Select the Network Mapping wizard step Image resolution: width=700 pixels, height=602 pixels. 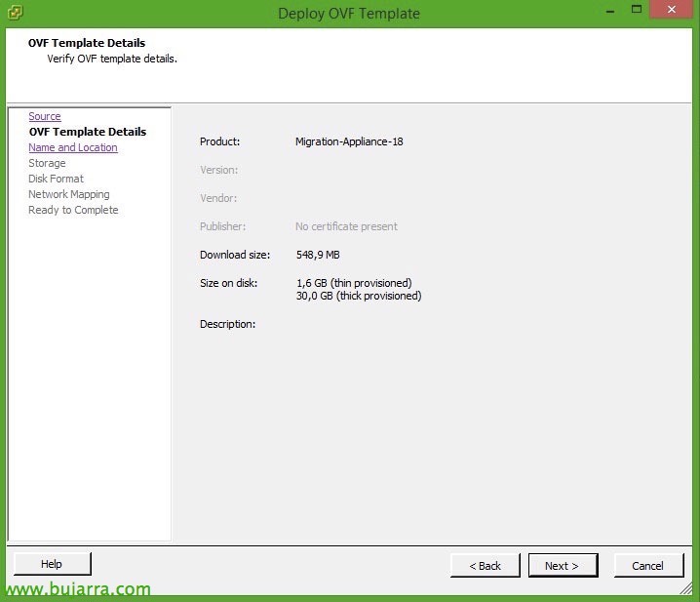tap(69, 194)
